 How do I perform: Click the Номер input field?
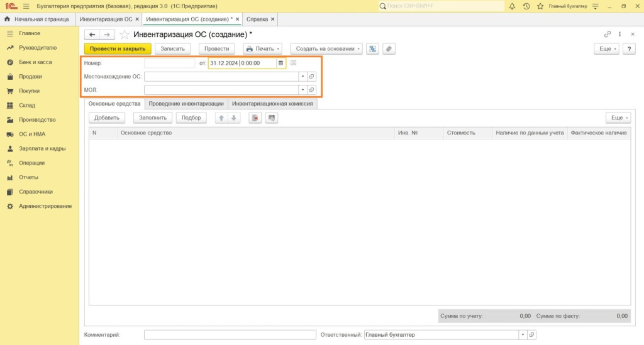point(170,63)
